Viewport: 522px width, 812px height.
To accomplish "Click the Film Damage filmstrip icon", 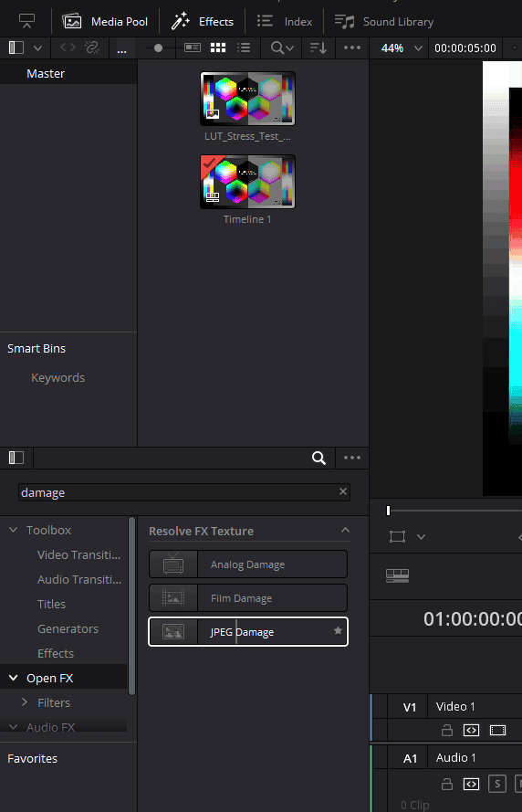I will pyautogui.click(x=173, y=598).
